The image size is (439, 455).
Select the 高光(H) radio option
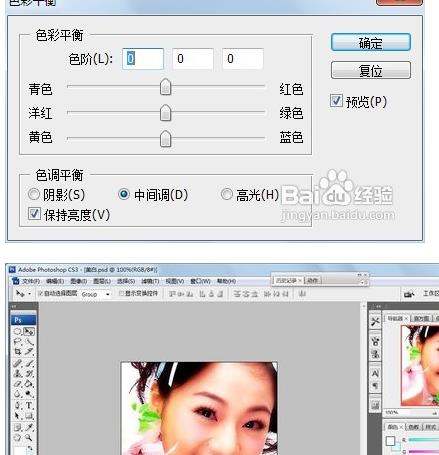coord(227,194)
